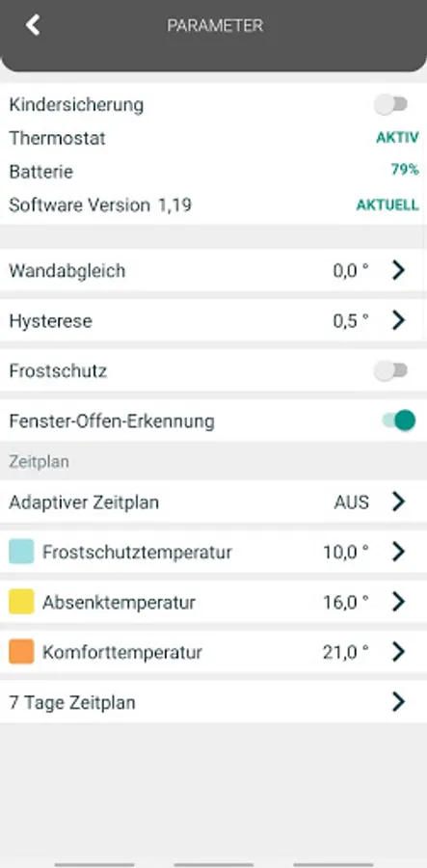Image resolution: width=427 pixels, height=868 pixels.
Task: Open Adaptiver Zeitplan chevron
Action: pyautogui.click(x=398, y=502)
